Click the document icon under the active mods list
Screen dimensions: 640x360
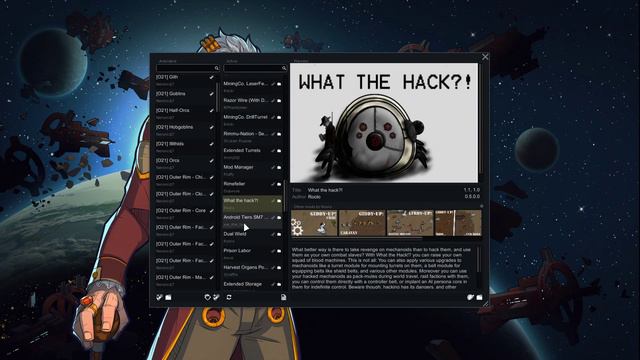pos(283,297)
